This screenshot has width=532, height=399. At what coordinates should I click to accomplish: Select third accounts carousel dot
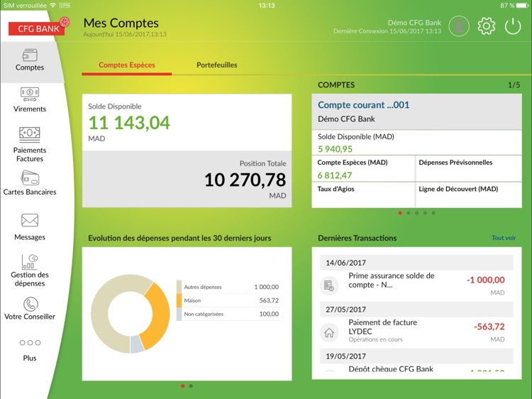click(x=416, y=213)
